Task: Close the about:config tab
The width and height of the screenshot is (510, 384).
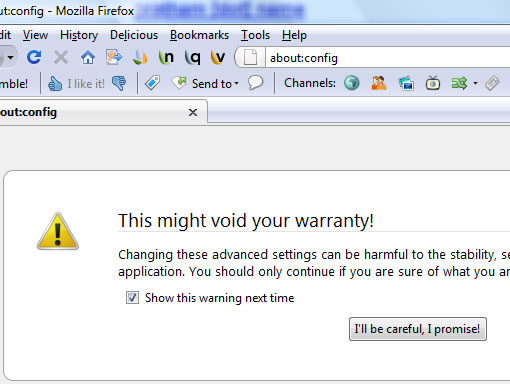Action: [193, 113]
